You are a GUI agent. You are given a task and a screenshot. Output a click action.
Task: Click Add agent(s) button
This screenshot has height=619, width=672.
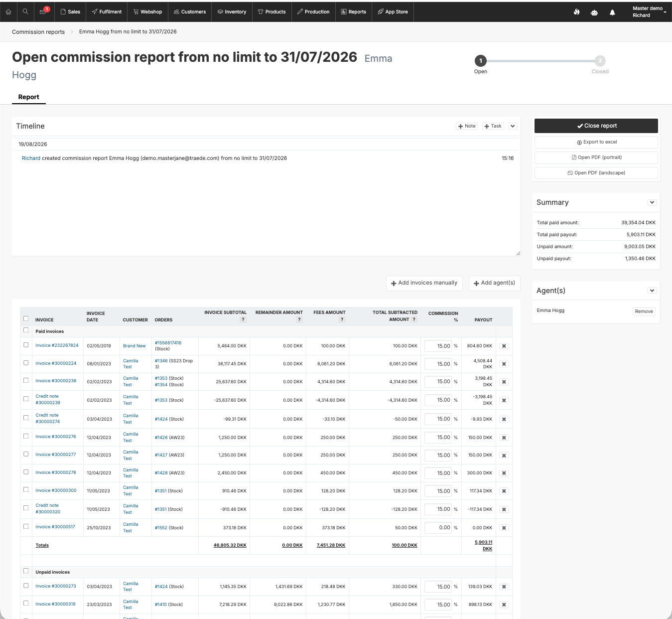point(495,283)
